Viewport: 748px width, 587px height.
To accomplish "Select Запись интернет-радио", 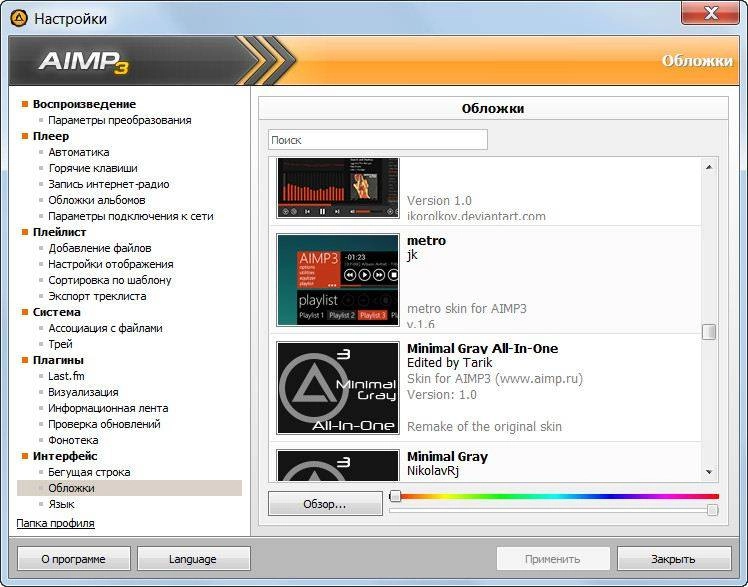I will pos(109,184).
